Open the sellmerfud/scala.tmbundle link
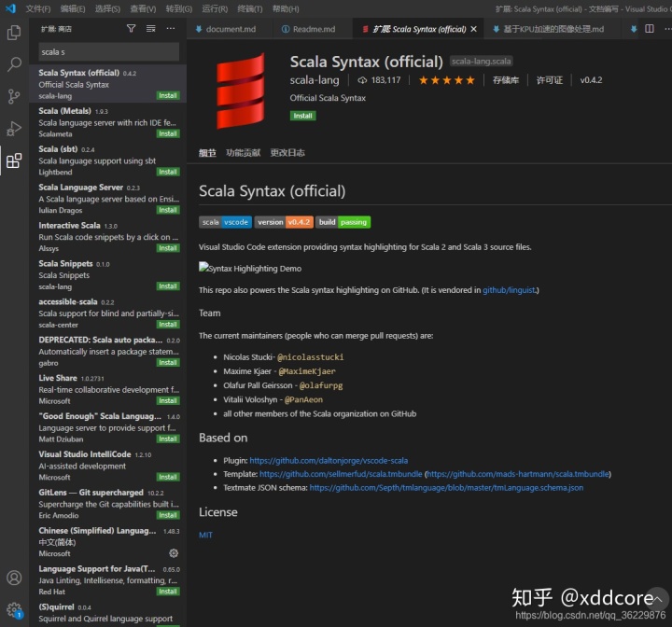Viewport: 672px width, 627px height. point(341,474)
